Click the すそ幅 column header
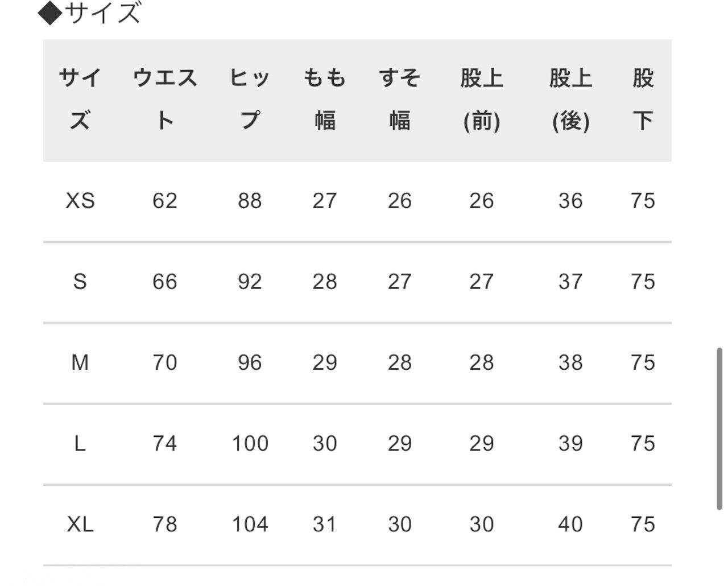Screen dimensions: 728x586 pyautogui.click(x=400, y=99)
